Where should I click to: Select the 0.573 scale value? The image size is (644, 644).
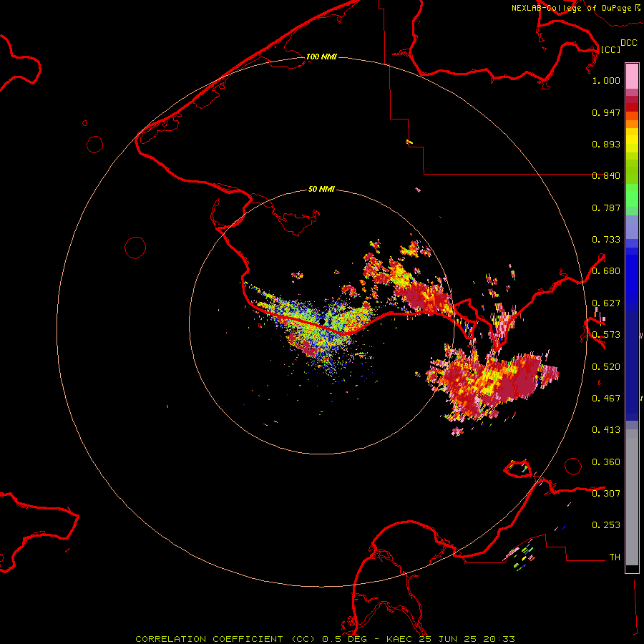tap(606, 335)
